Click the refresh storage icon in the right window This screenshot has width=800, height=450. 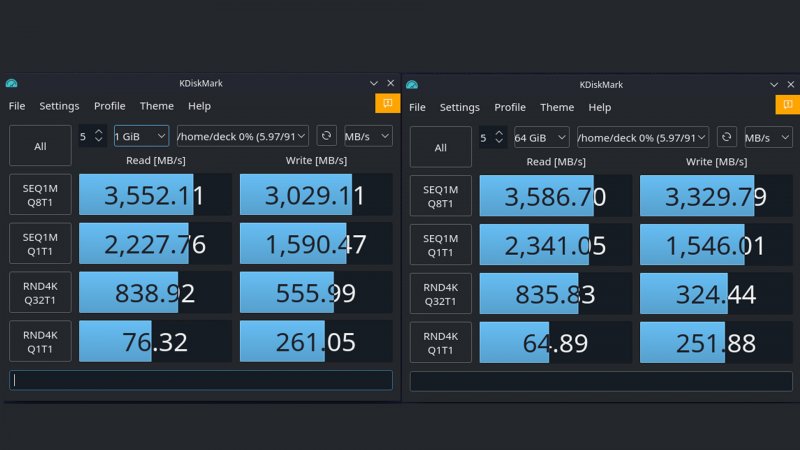click(727, 137)
